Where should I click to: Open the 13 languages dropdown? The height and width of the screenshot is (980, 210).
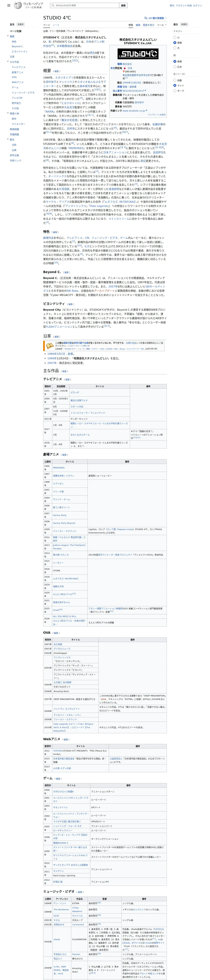156,18
